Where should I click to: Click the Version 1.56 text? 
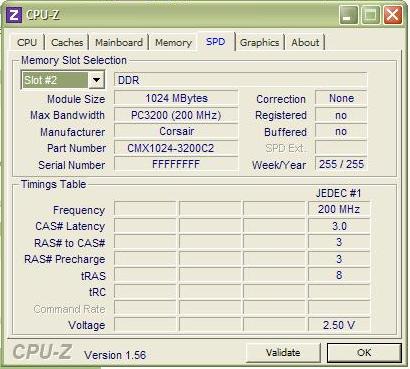pyautogui.click(x=115, y=355)
